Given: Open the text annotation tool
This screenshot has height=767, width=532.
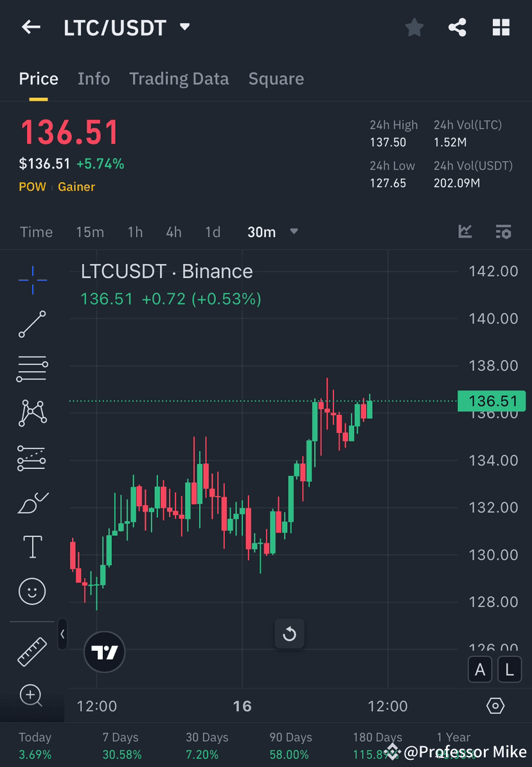Looking at the screenshot, I should (x=32, y=547).
